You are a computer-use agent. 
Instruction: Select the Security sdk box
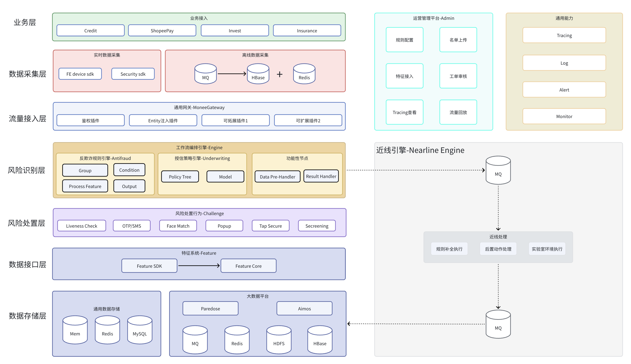click(133, 74)
